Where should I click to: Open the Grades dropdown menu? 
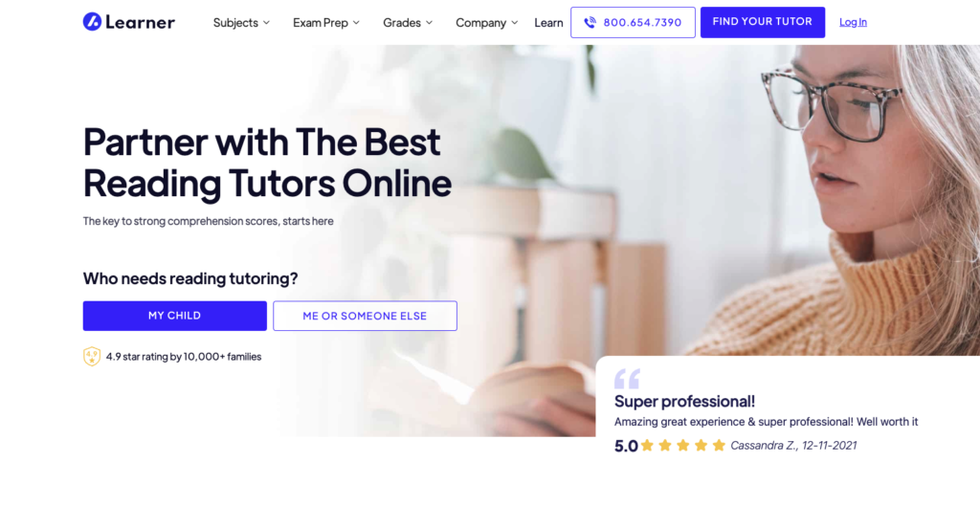(408, 23)
